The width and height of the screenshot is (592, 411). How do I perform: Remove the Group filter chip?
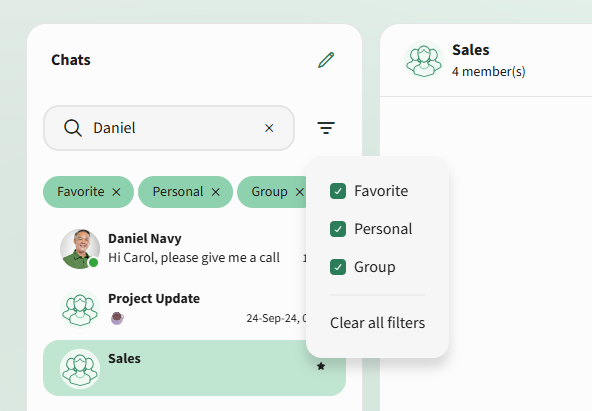(x=299, y=192)
